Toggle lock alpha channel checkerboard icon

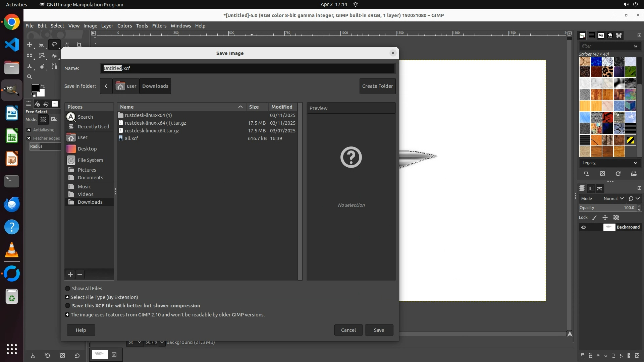click(616, 218)
